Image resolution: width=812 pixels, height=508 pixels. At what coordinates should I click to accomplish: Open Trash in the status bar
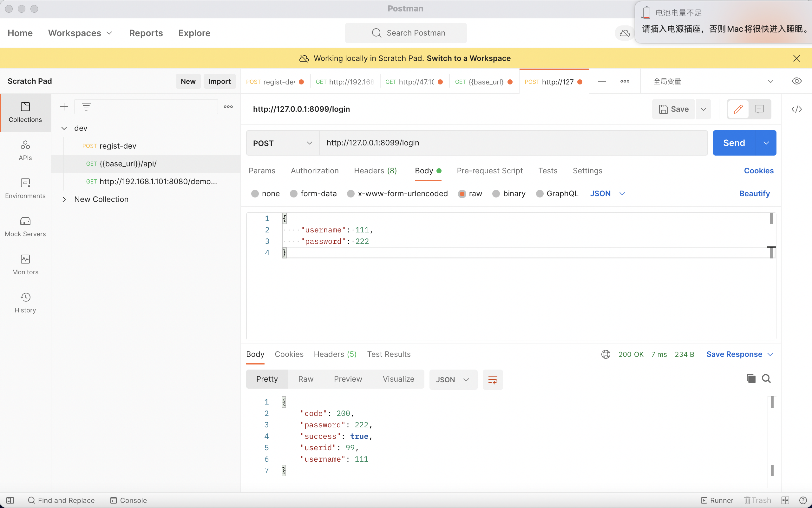(757, 500)
